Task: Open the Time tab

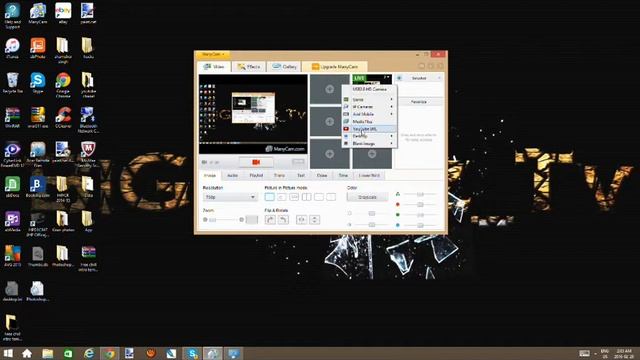Action: 343,176
